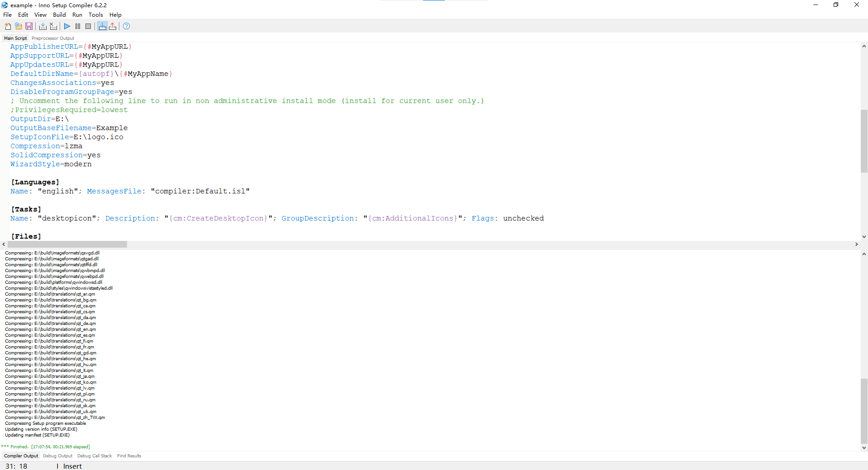Pause execution using the Pause icon
The height and width of the screenshot is (470, 868).
tap(78, 26)
